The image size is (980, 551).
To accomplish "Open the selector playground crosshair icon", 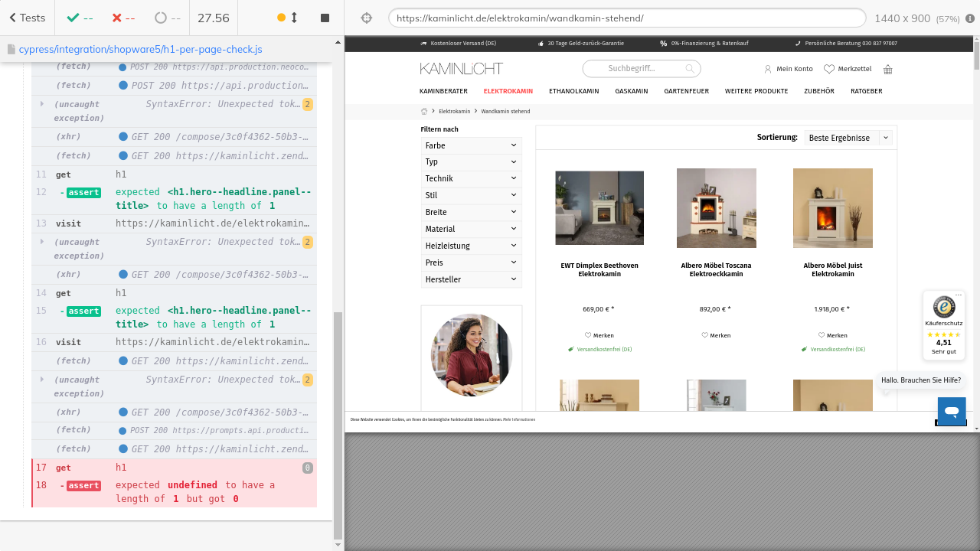I will [366, 18].
